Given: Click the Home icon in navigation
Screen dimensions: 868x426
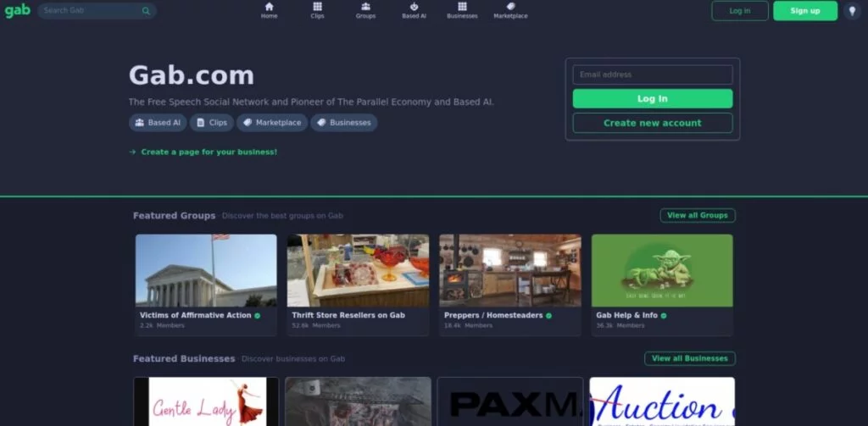Looking at the screenshot, I should click(269, 7).
